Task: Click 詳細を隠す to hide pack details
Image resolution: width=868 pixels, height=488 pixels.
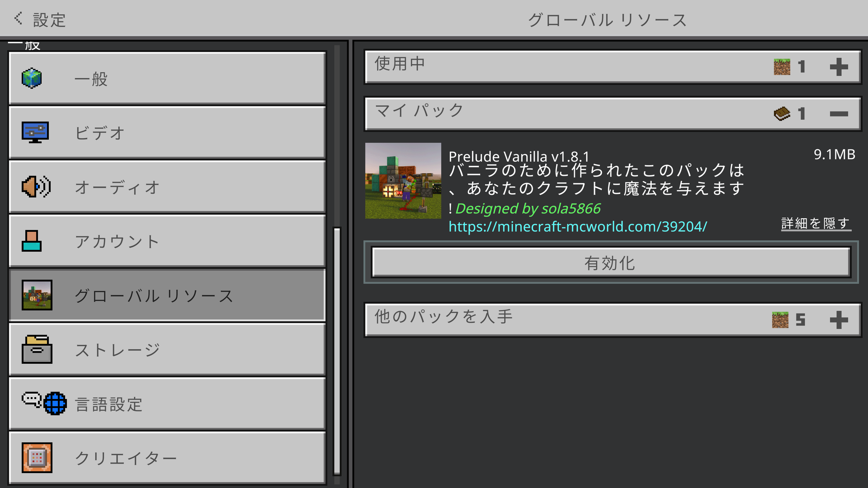Action: coord(814,222)
